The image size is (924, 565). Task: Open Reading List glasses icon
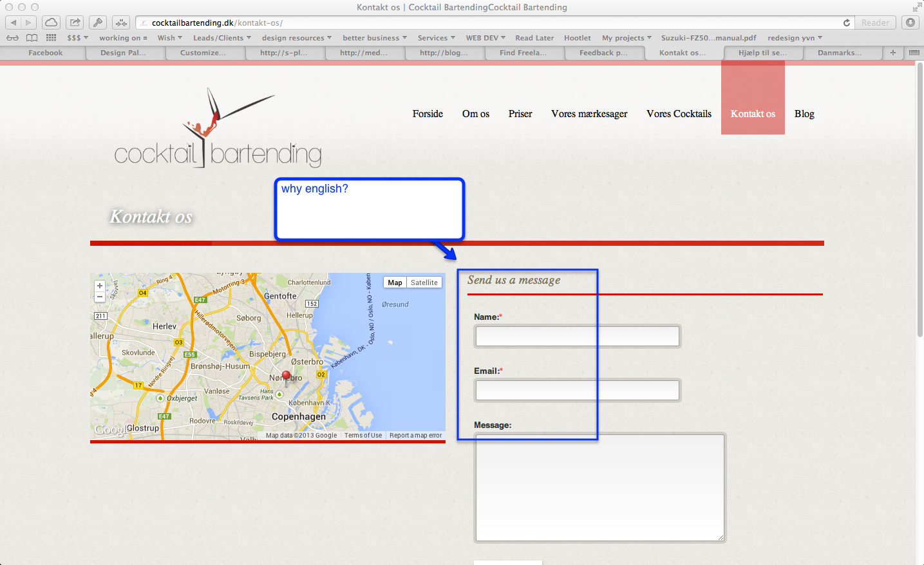point(12,38)
